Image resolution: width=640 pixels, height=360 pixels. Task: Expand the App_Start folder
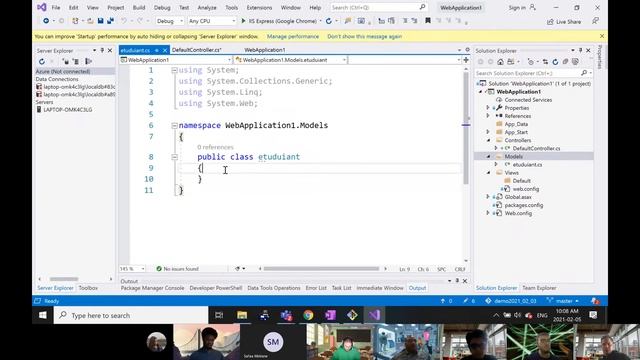tap(488, 132)
